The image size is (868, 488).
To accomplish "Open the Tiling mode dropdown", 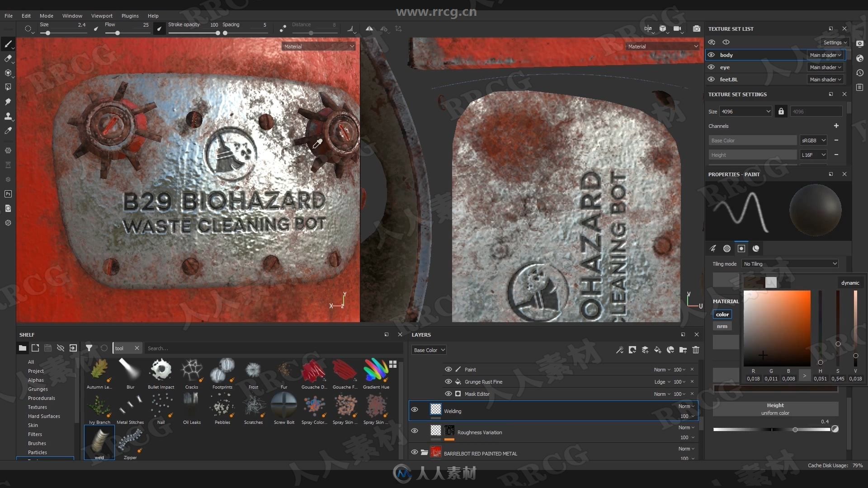I will [x=790, y=263].
